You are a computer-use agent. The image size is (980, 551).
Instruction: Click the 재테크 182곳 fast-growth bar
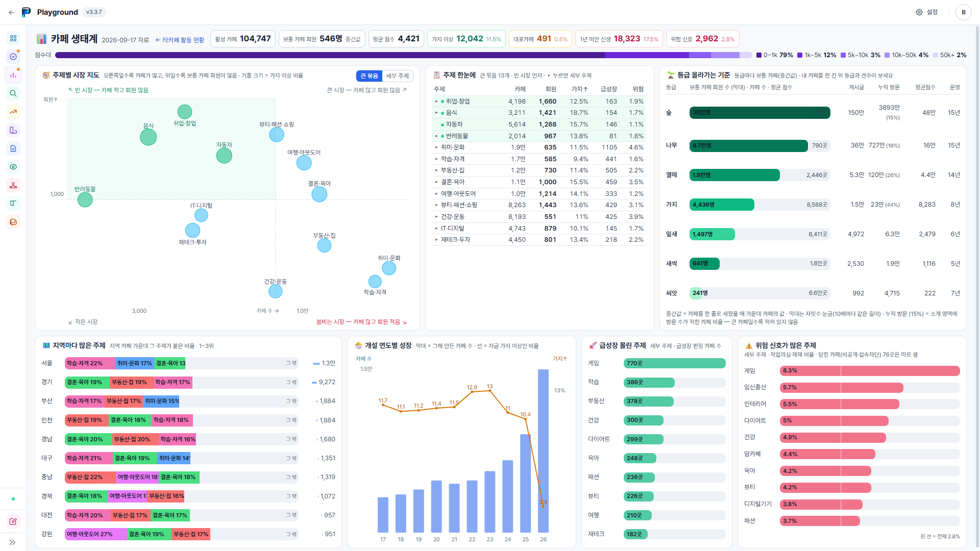[635, 534]
